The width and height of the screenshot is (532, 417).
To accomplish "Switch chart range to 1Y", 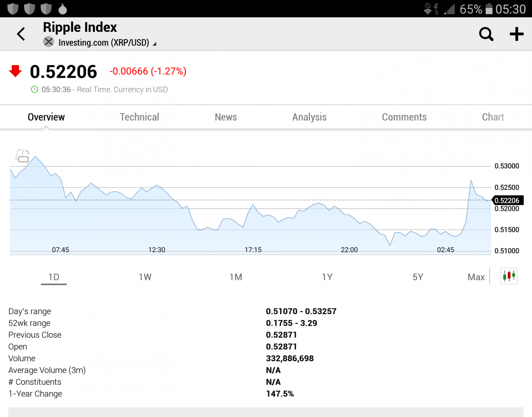I will (327, 277).
